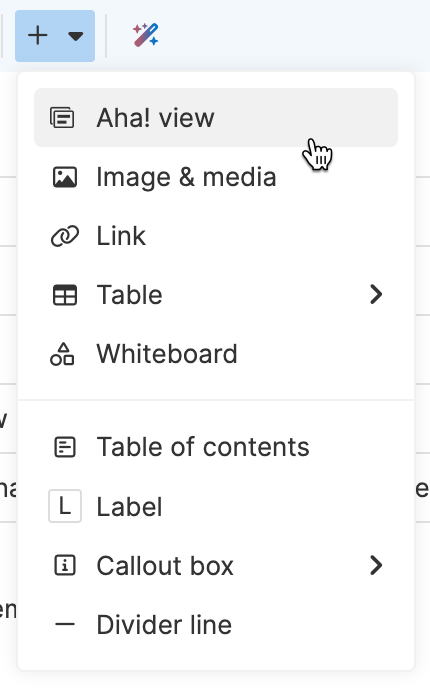Choose the Link menu item text
The height and width of the screenshot is (690, 430).
(121, 236)
